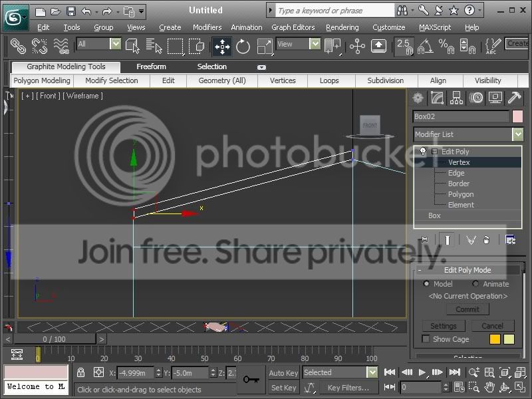Switch to the Freeform ribbon tab
The width and height of the screenshot is (532, 399).
151,66
